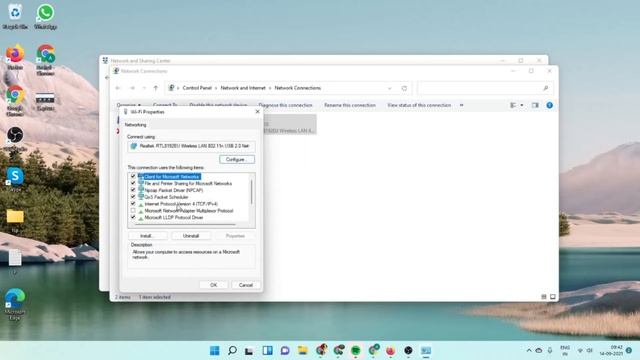
Task: Uncheck File and Printer Sharing for Microsoft Networks
Action: (x=133, y=183)
